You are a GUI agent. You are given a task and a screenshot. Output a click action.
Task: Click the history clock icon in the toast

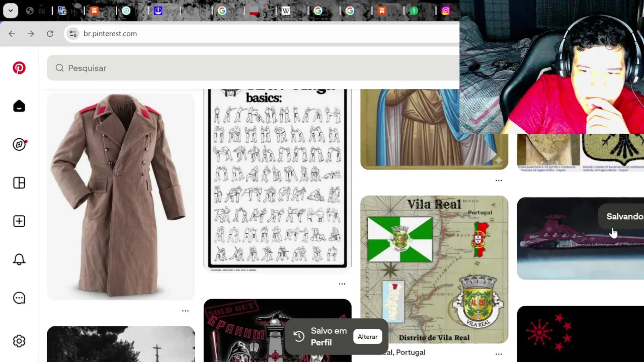(x=299, y=336)
